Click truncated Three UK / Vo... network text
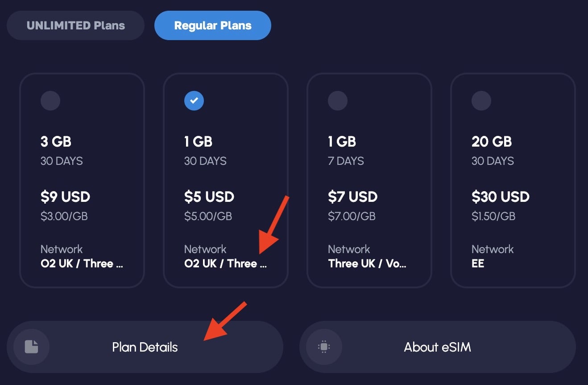 coord(367,263)
